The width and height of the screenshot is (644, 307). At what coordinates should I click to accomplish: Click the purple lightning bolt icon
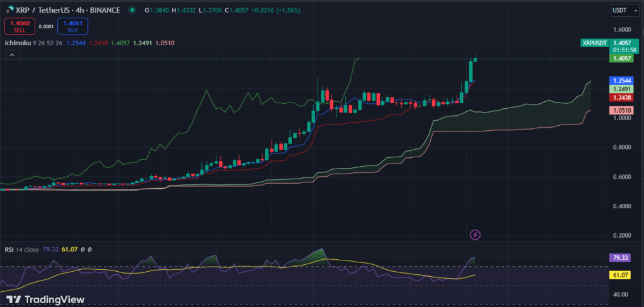pos(475,235)
